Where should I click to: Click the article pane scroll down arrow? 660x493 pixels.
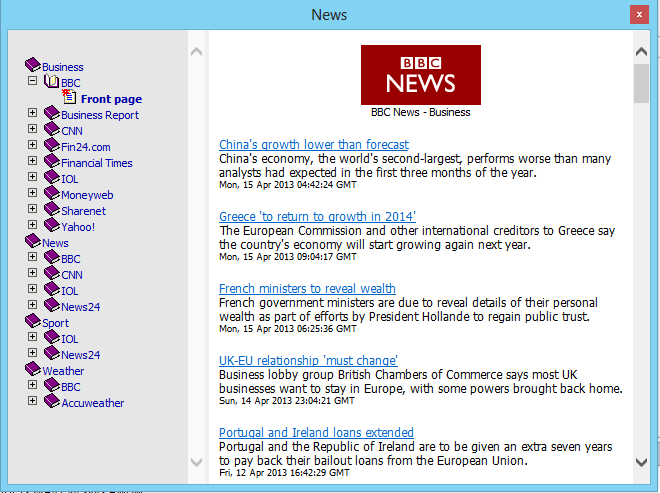[641, 462]
